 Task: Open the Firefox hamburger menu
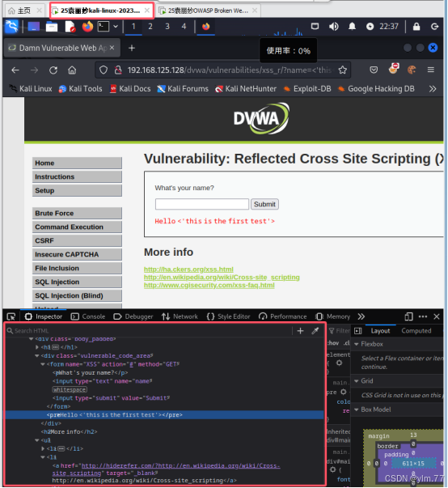pos(430,70)
